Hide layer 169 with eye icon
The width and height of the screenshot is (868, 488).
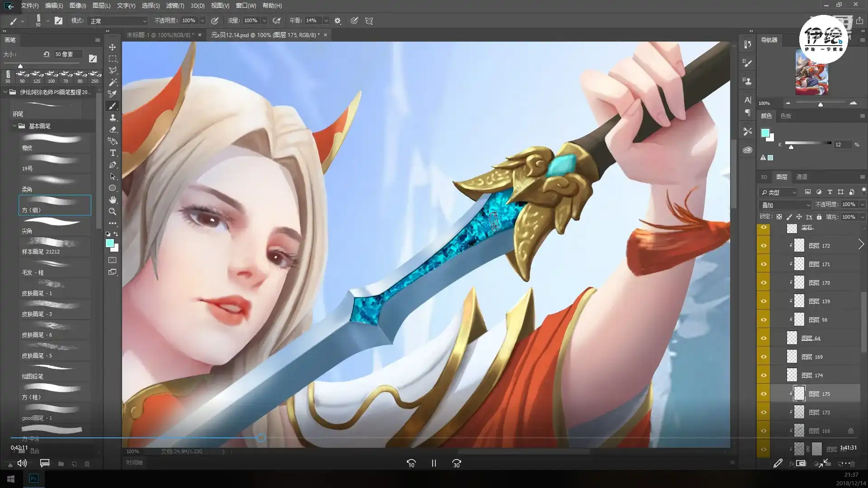point(764,357)
